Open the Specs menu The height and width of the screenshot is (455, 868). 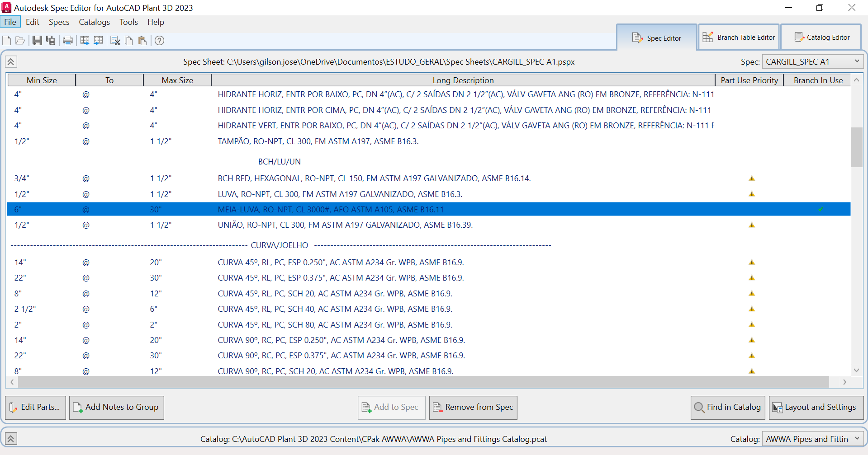pos(59,22)
